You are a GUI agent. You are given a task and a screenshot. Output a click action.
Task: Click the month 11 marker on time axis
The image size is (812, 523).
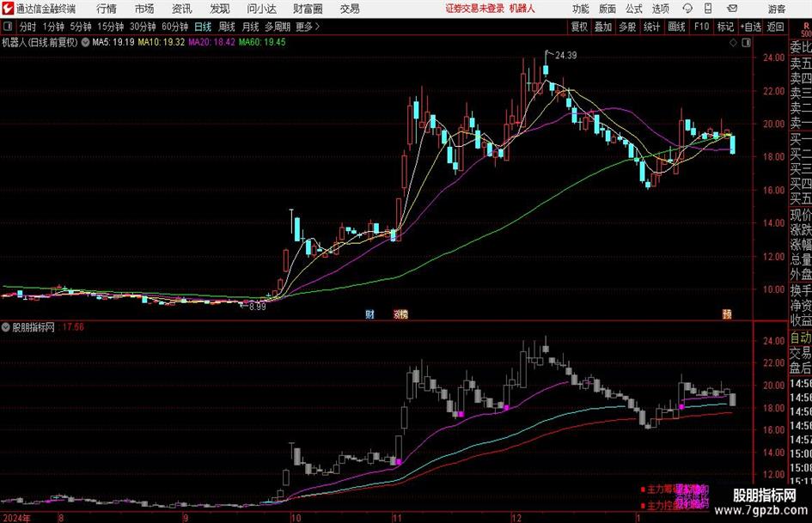tap(397, 518)
